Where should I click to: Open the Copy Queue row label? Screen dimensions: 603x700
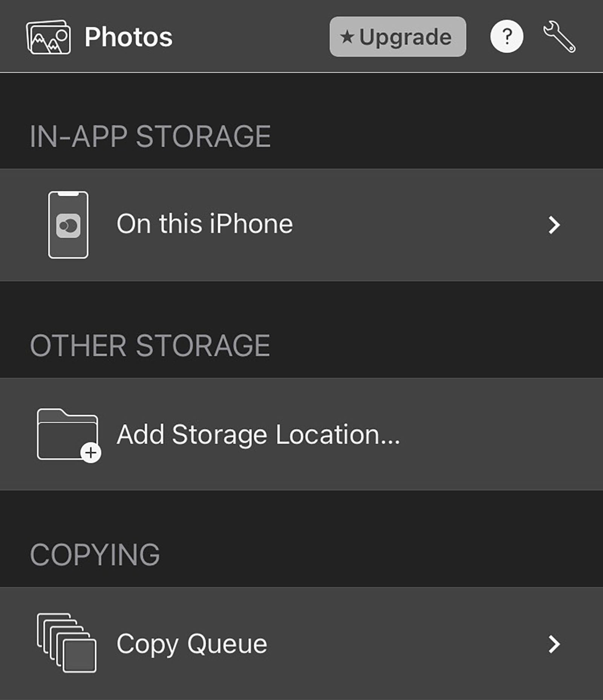tap(192, 643)
